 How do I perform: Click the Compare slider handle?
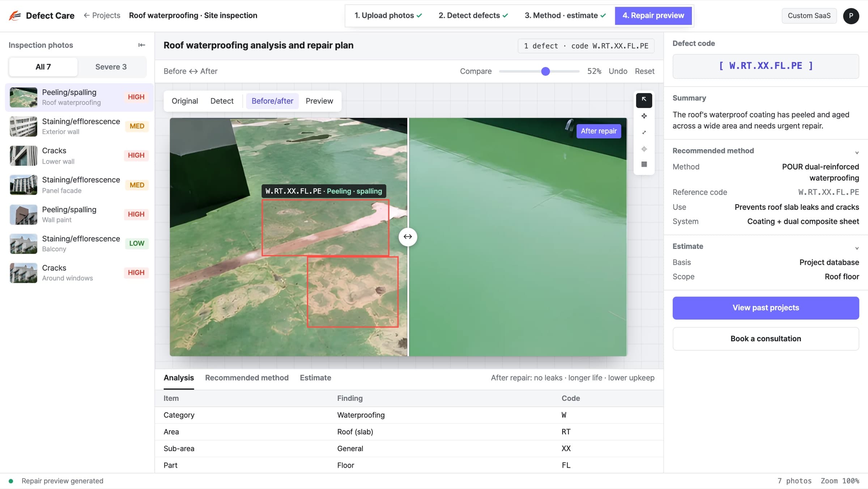pos(545,71)
